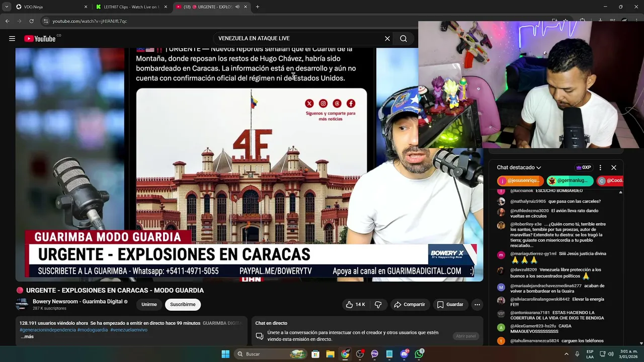
Task: Switch to the VDO.Ninja tab
Action: tap(50, 7)
